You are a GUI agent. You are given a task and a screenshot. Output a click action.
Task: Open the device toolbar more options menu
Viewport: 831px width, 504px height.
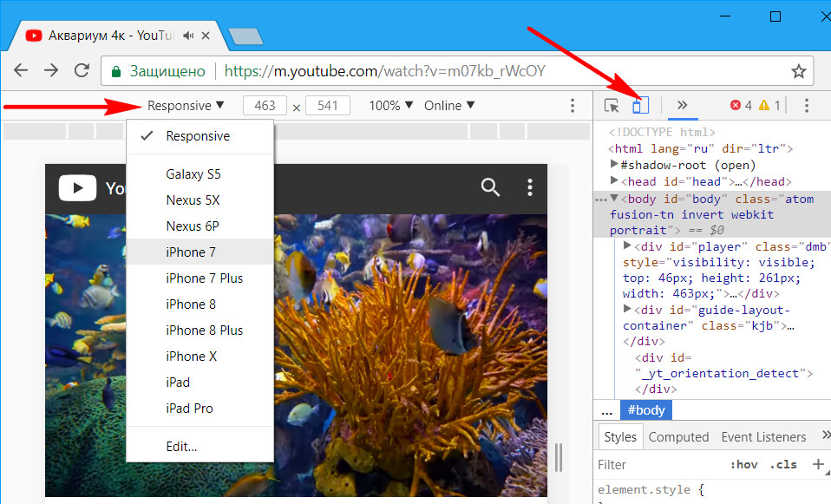pos(573,106)
